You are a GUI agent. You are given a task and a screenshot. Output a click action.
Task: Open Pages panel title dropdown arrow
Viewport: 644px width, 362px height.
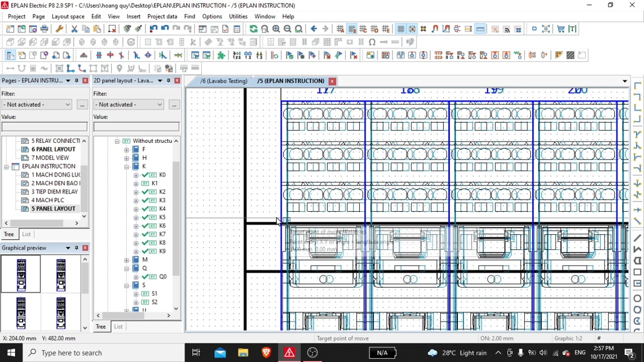coord(68,80)
